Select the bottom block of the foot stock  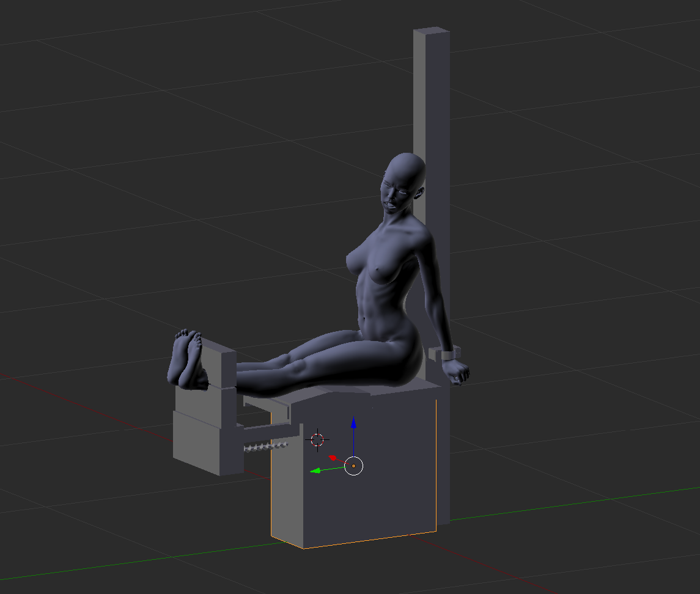pyautogui.click(x=196, y=443)
